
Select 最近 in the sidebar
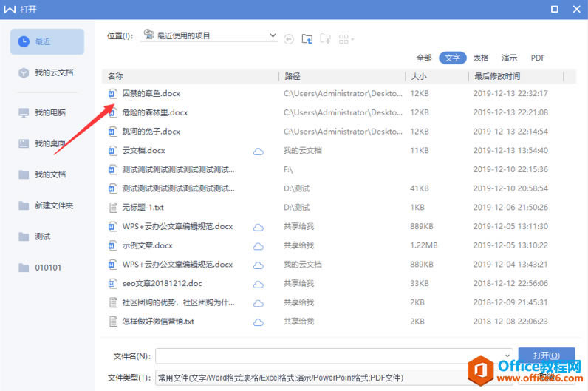coord(47,41)
